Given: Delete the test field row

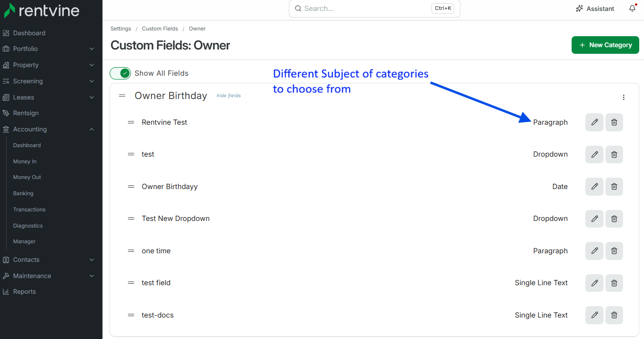Looking at the screenshot, I should point(614,283).
